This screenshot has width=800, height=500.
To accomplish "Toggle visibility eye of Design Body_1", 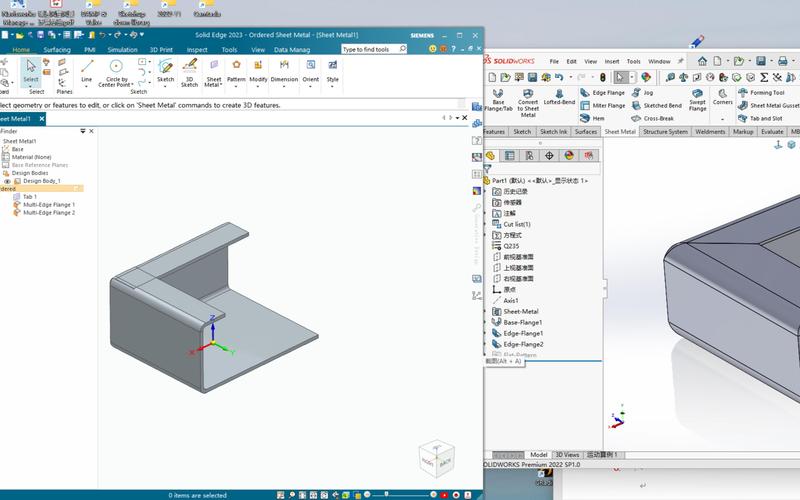I will (x=7, y=181).
